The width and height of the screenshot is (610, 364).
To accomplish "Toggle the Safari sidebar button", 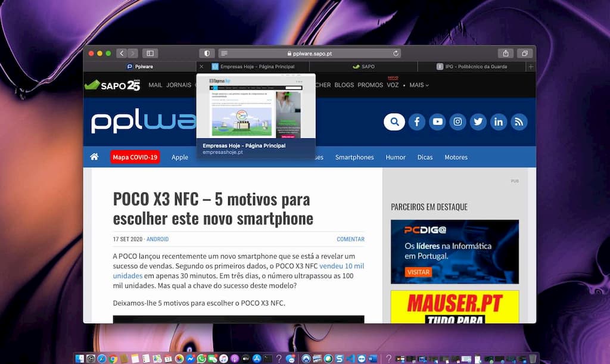I will click(x=150, y=53).
